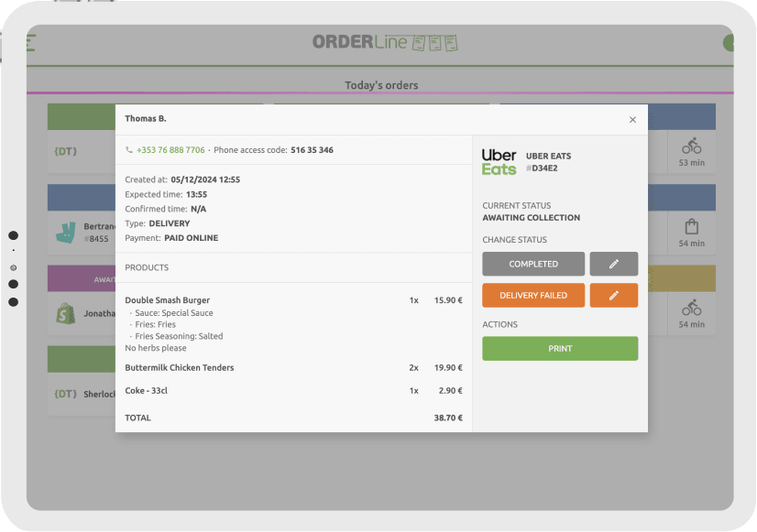Click the bicycle delivery icon showing 54 min
757x532 pixels.
(x=691, y=308)
